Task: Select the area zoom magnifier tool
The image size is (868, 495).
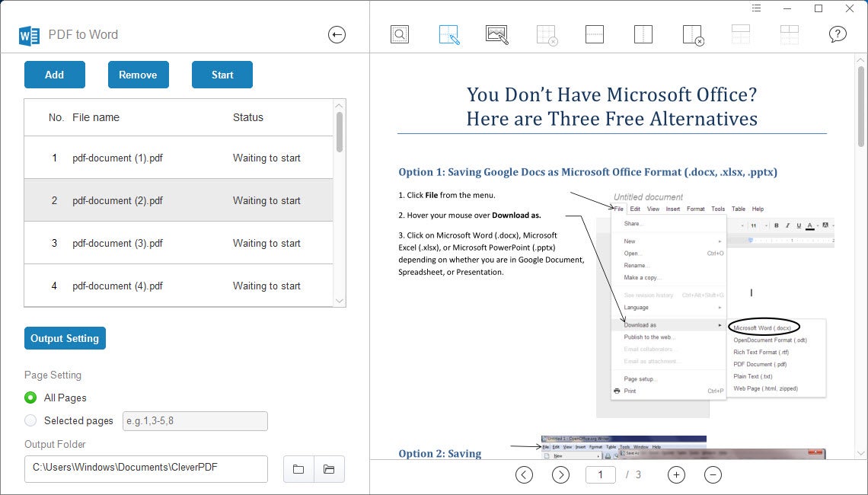Action: (400, 34)
